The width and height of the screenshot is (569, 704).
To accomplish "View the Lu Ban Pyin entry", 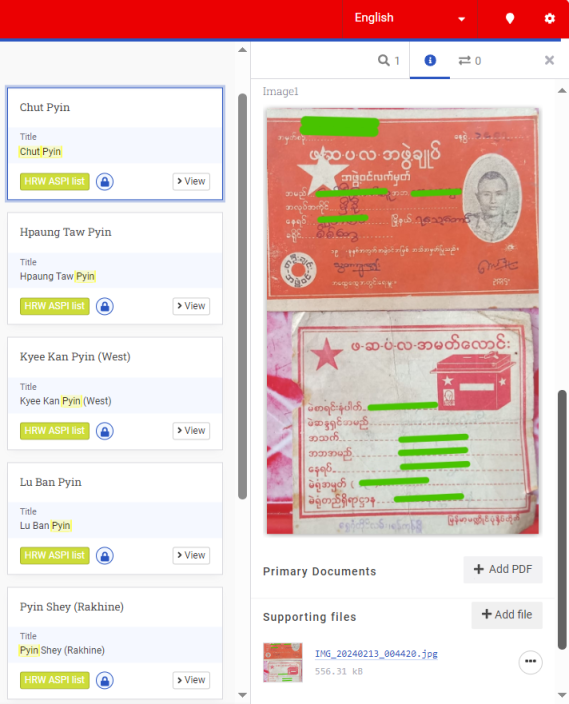I will point(191,555).
